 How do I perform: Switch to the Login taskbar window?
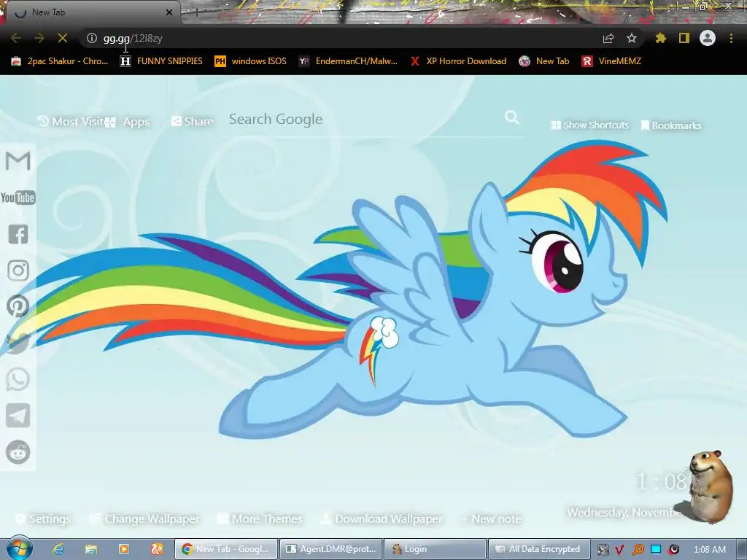click(x=435, y=549)
